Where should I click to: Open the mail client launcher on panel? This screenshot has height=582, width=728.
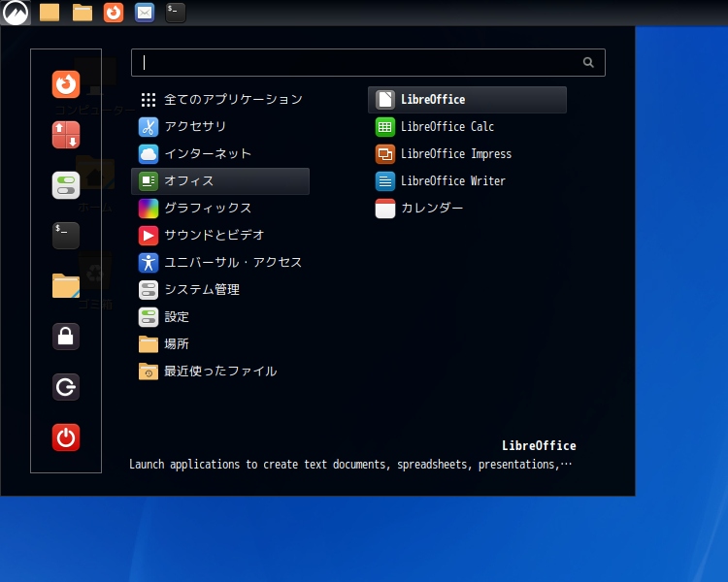pos(145,13)
